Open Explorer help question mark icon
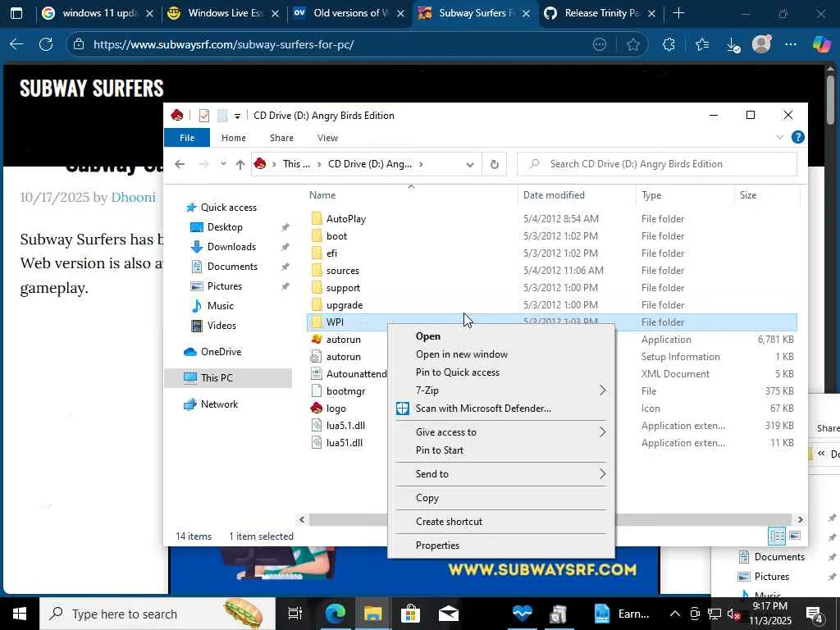This screenshot has height=630, width=840. click(x=797, y=137)
